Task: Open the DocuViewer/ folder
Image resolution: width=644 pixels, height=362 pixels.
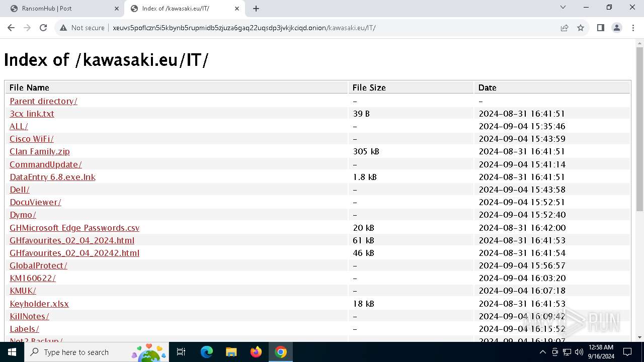Action: coord(35,202)
